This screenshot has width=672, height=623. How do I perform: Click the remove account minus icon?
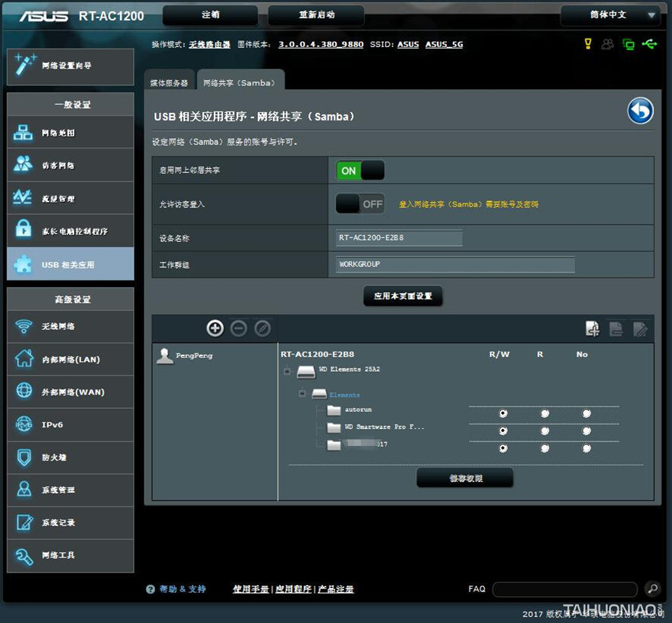238,329
